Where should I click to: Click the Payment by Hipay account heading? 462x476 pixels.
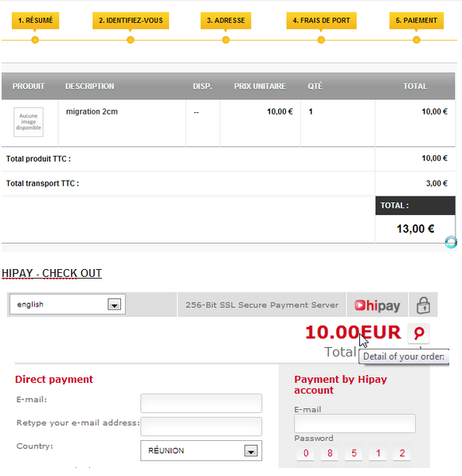(x=340, y=384)
